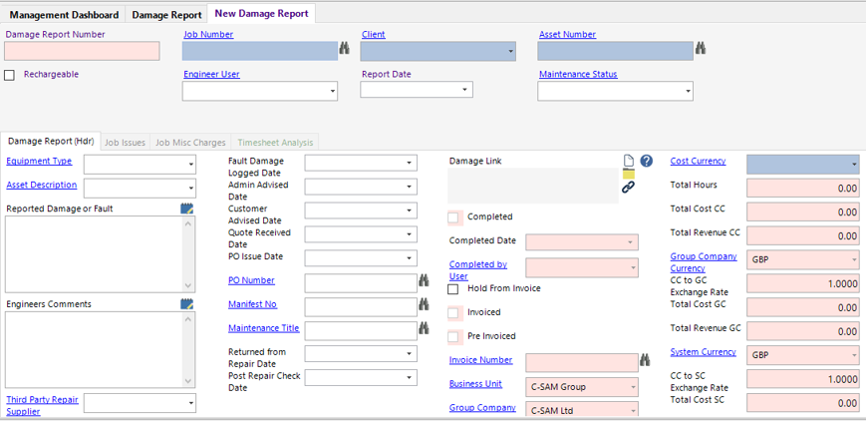Screen dimensions: 868x422
Task: Click binoculars search icon beside Job Number
Action: click(345, 48)
